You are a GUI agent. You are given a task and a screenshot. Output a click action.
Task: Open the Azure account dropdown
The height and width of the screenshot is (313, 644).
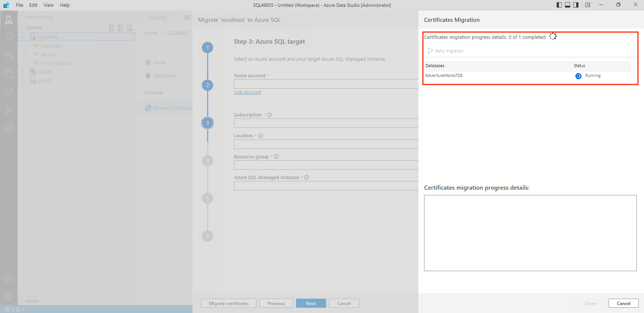326,84
